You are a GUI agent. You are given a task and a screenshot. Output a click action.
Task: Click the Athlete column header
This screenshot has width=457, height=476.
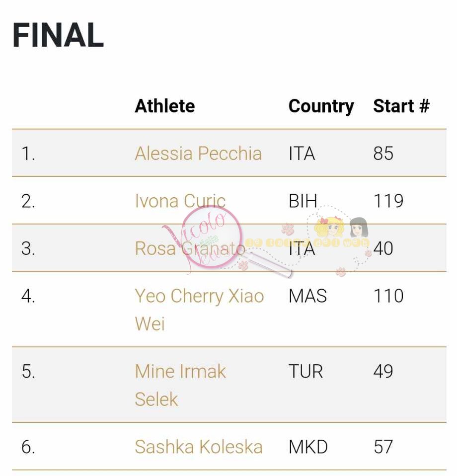pos(165,106)
